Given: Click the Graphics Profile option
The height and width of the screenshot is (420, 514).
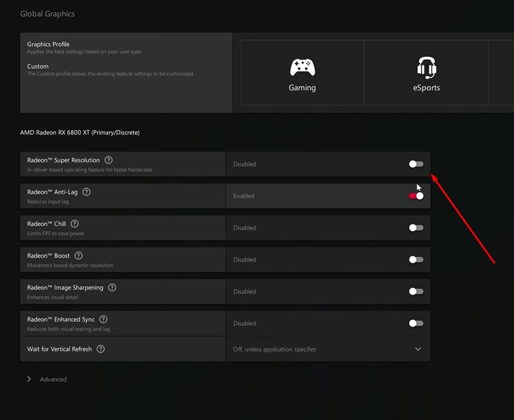Looking at the screenshot, I should 47,44.
